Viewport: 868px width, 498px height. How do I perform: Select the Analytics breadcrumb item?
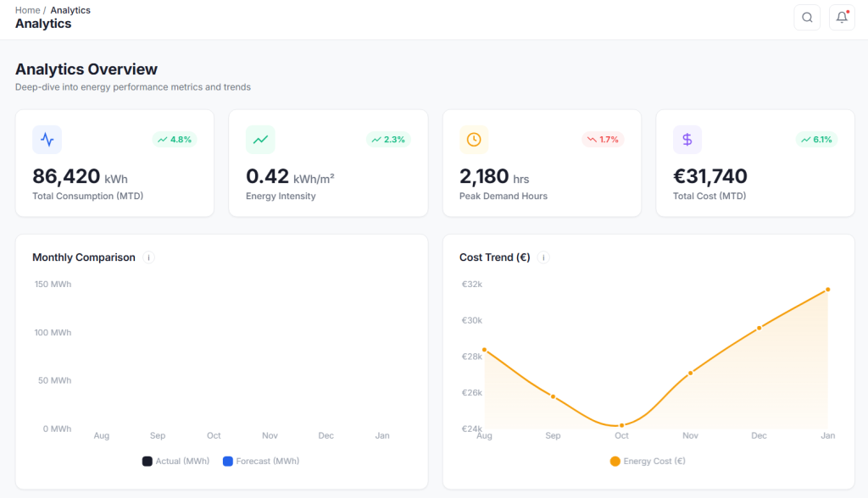(x=70, y=10)
